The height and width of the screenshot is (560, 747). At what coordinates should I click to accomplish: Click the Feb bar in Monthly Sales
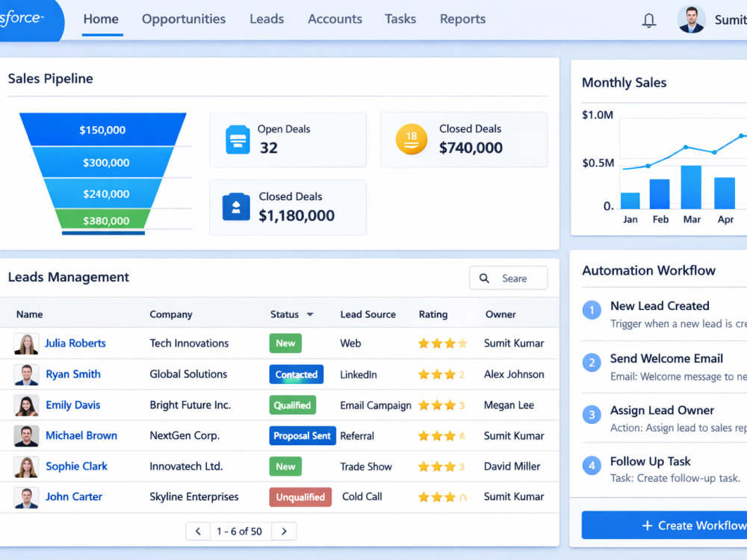pos(660,194)
